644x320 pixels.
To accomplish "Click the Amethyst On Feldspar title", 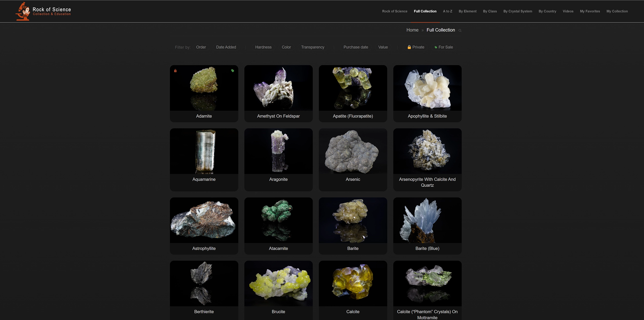I will 278,116.
